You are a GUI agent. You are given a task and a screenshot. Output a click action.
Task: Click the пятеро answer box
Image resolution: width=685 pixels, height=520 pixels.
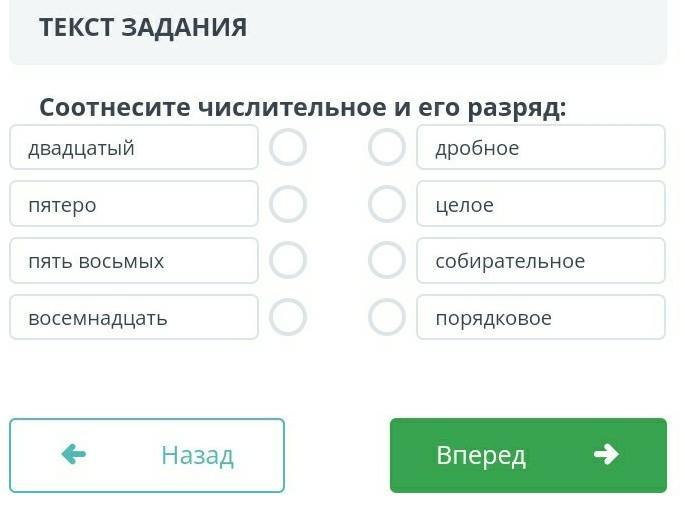(x=134, y=205)
